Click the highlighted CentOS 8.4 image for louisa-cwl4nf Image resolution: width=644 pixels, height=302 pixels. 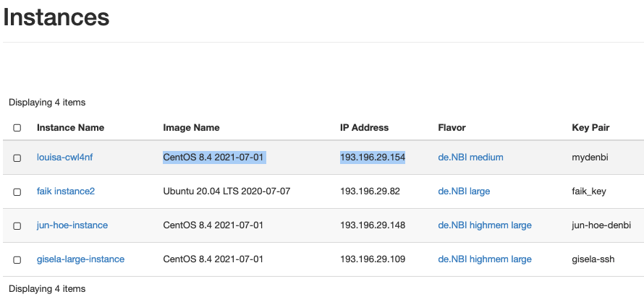[214, 158]
